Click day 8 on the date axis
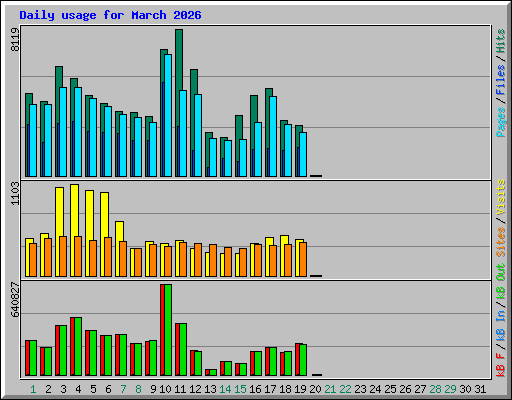The width and height of the screenshot is (512, 400). coord(138,389)
